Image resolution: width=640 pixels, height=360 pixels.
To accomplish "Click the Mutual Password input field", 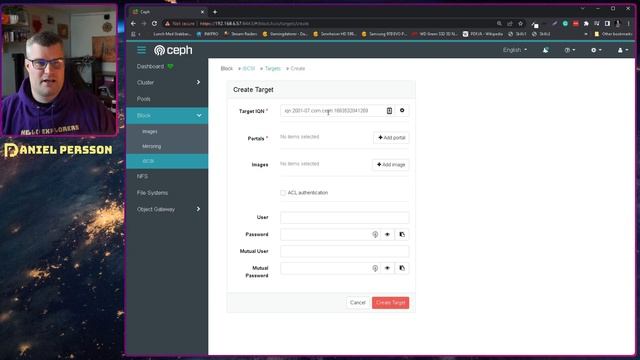I will click(330, 268).
